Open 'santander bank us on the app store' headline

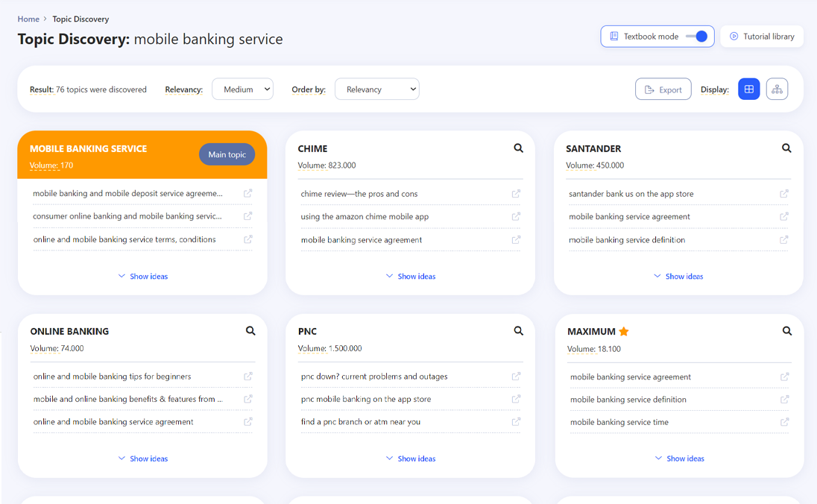[x=631, y=194]
